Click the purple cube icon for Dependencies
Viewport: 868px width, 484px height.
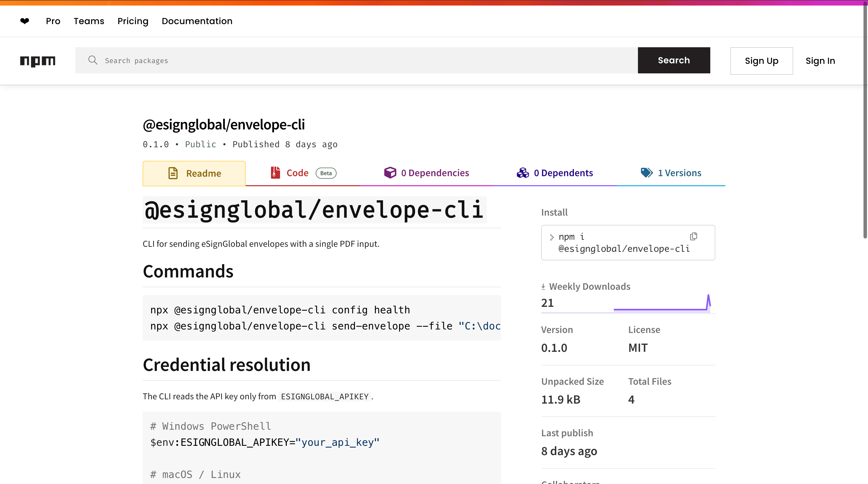390,173
